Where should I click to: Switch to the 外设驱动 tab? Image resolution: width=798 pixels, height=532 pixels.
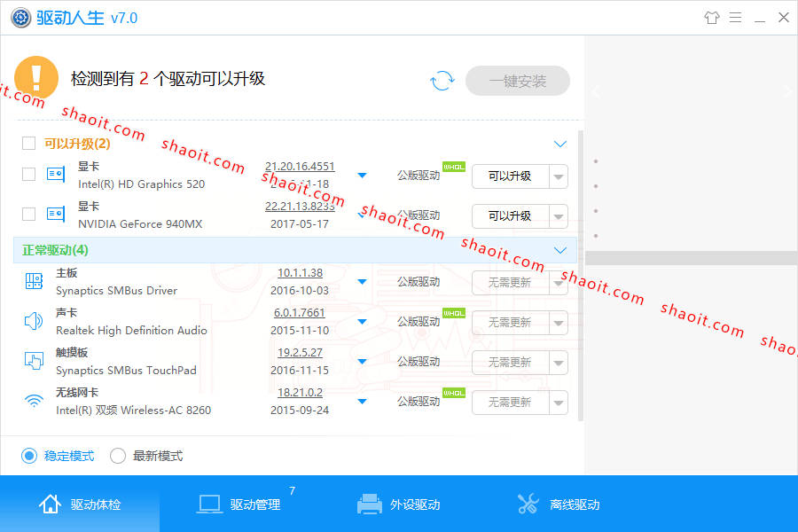[399, 504]
